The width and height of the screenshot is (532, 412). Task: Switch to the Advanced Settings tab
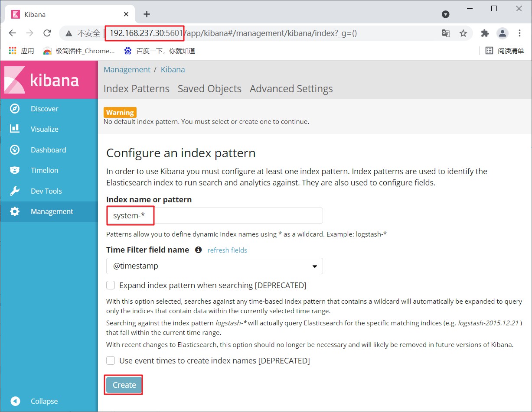pyautogui.click(x=291, y=89)
